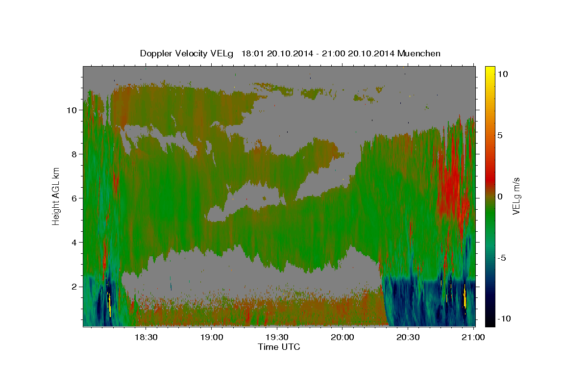Click the colorbar label '5'
588x392 pixels.
[499, 135]
